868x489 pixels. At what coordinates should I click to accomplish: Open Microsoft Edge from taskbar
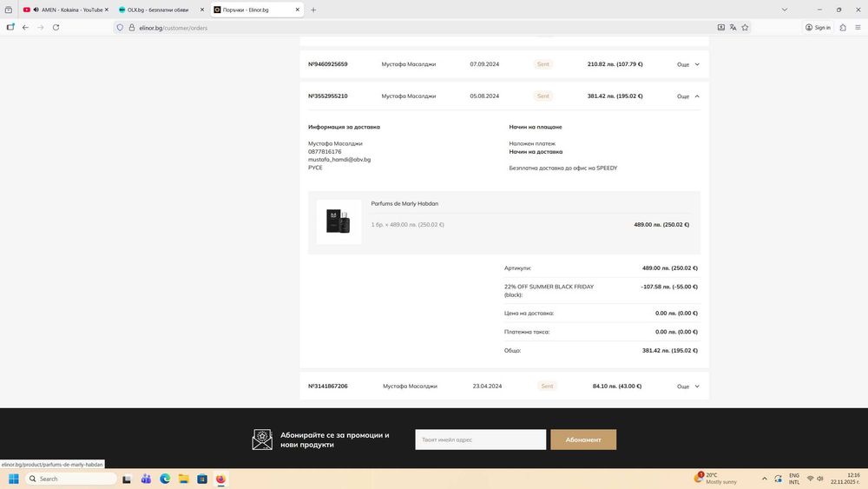click(164, 479)
